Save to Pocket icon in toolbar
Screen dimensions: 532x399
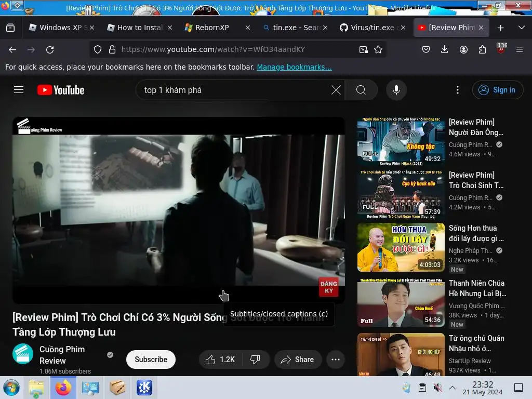(426, 49)
